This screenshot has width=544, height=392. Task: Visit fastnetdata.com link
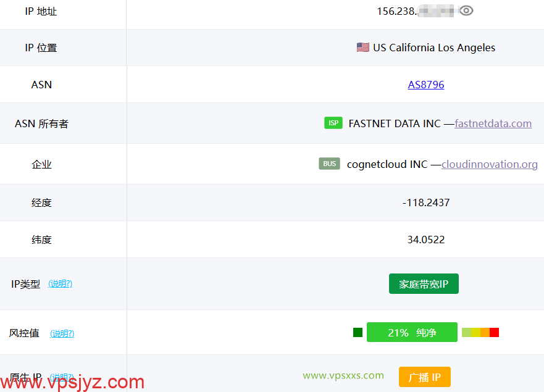493,123
